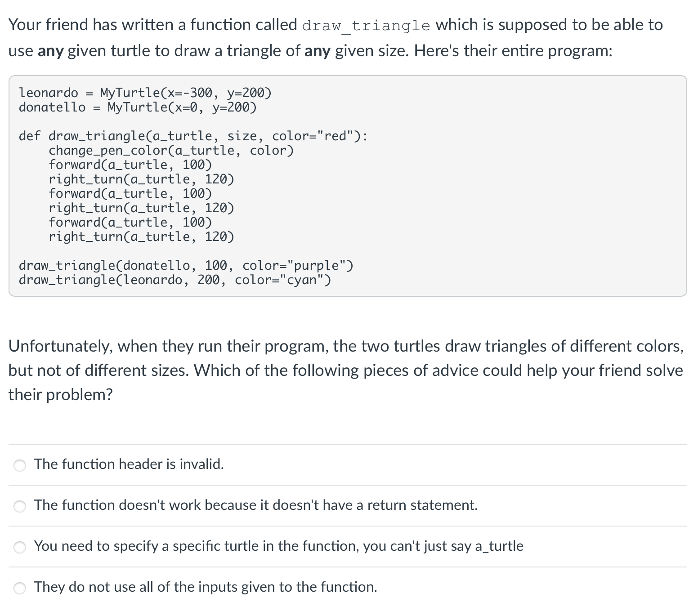Click the inline code word draw_triangle in the question
The height and width of the screenshot is (616, 698).
coord(366,26)
